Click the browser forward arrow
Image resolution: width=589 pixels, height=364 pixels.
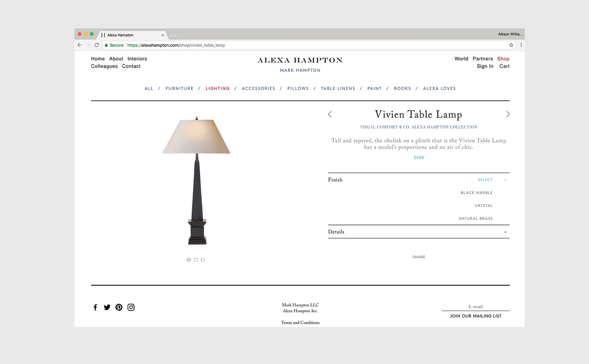coord(88,45)
